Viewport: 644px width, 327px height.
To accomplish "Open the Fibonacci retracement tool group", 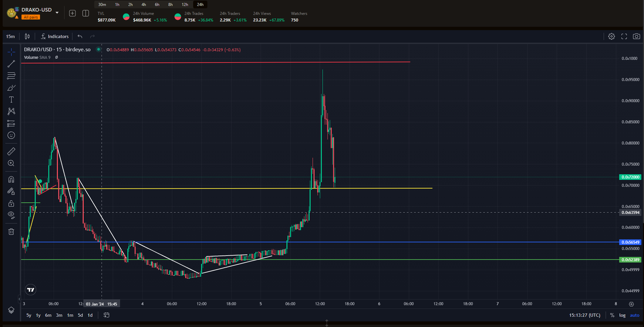I will [11, 76].
